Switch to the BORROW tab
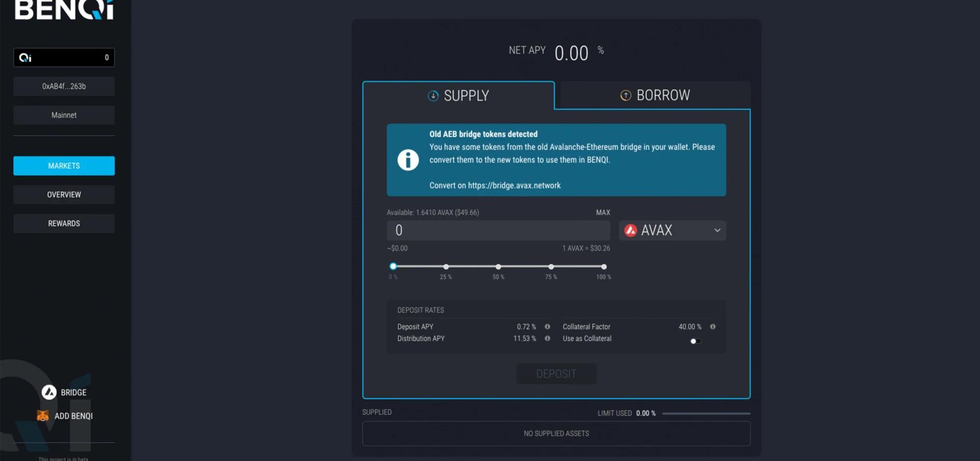The image size is (980, 461). click(x=655, y=95)
